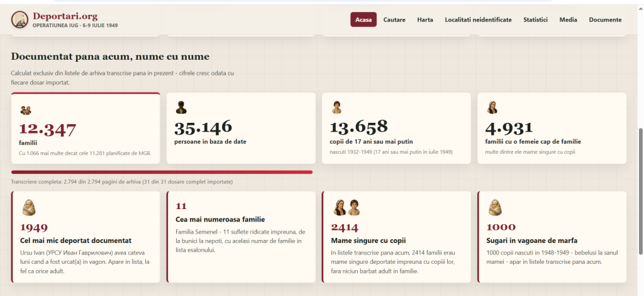The height and width of the screenshot is (296, 644).
Task: Click the transcription progress bar
Action: pos(162,173)
